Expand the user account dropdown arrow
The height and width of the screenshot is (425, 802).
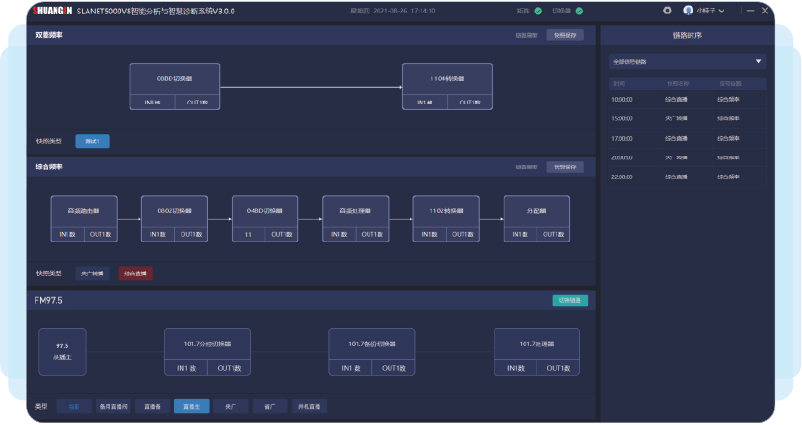click(x=722, y=11)
